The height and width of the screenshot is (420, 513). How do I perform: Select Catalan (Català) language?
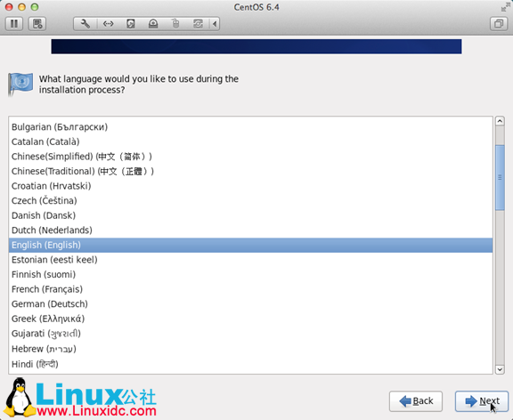[x=250, y=141]
